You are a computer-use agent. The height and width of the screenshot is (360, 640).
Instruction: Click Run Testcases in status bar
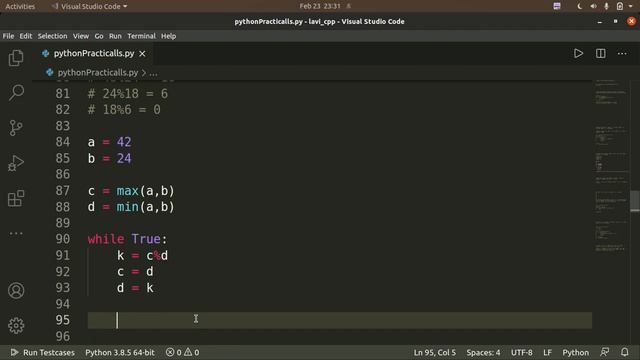(42, 352)
